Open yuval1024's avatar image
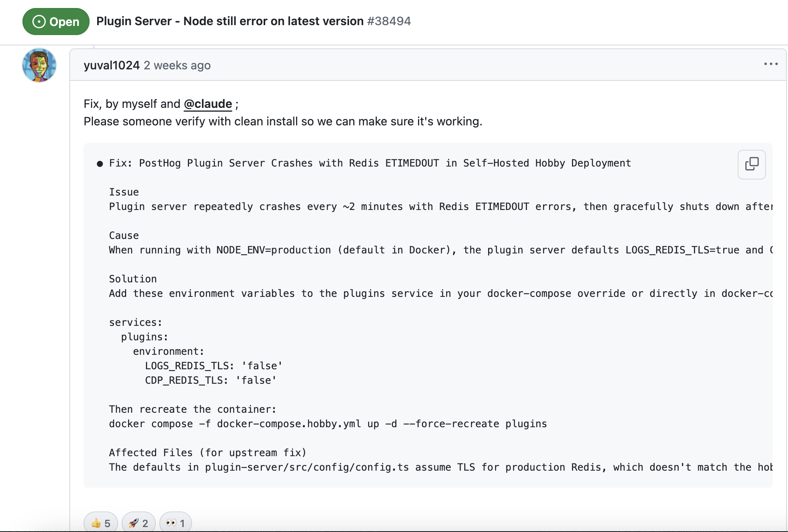Screen dimensions: 788x532 click(39, 65)
